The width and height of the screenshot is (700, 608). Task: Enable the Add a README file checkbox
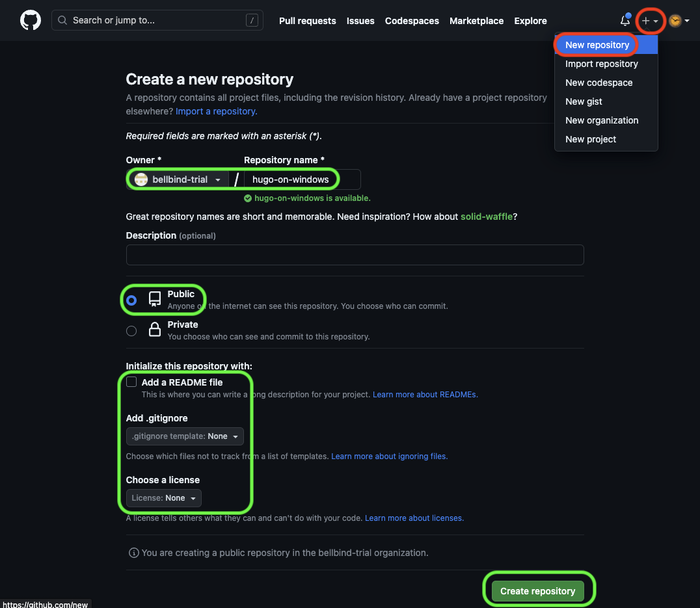pyautogui.click(x=131, y=382)
